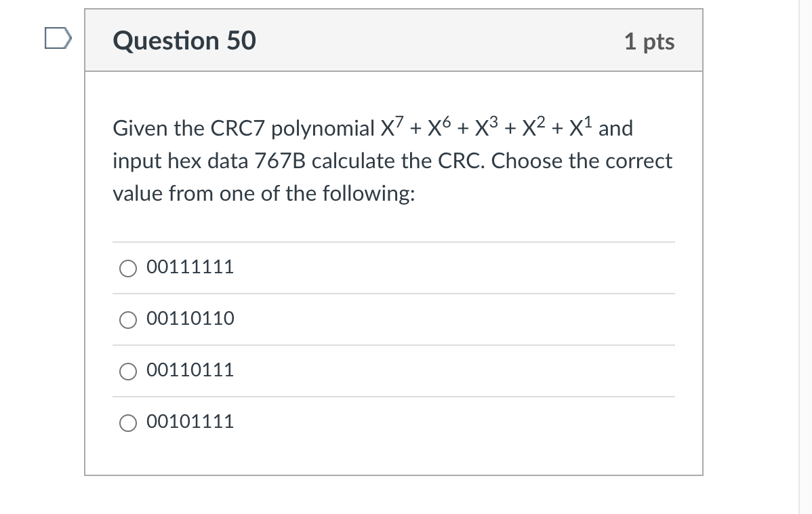Choose 00111111 by clicking its text label
This screenshot has height=514, width=812.
190,267
